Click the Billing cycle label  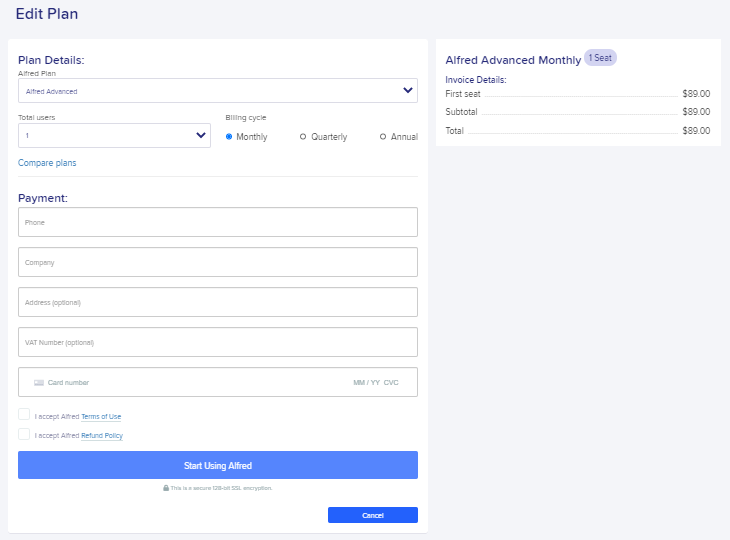246,117
